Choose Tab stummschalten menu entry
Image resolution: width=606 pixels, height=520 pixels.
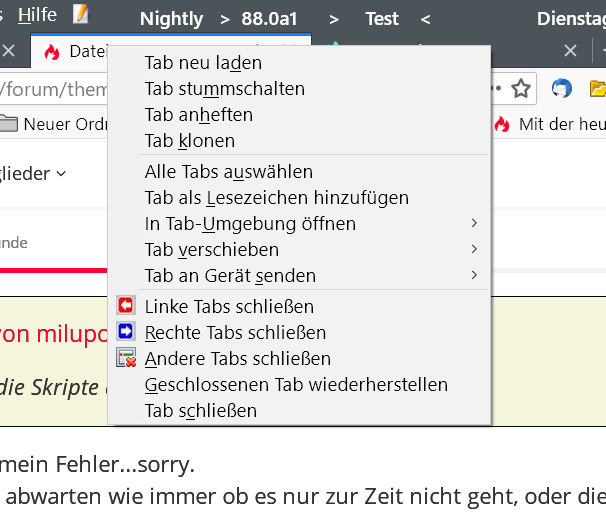(224, 89)
